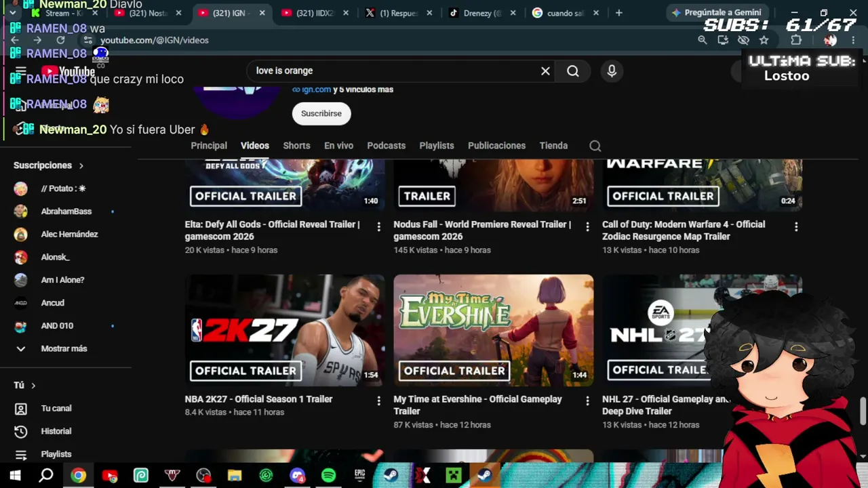Open the My Time at Evershine thumbnail
The height and width of the screenshot is (488, 868).
coord(494,330)
